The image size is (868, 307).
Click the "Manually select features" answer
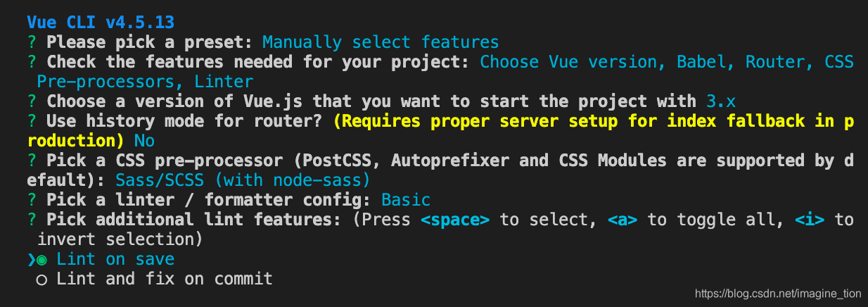pos(381,42)
